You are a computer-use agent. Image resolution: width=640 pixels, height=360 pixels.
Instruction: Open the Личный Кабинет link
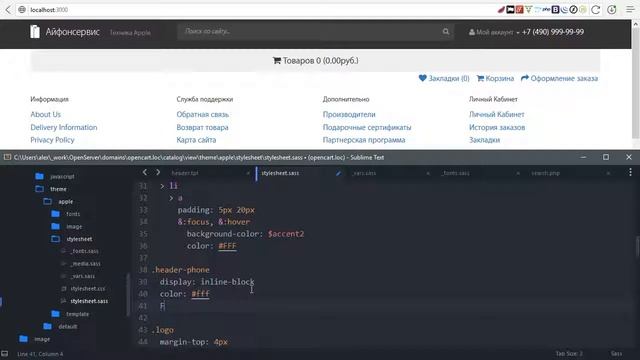pyautogui.click(x=497, y=114)
